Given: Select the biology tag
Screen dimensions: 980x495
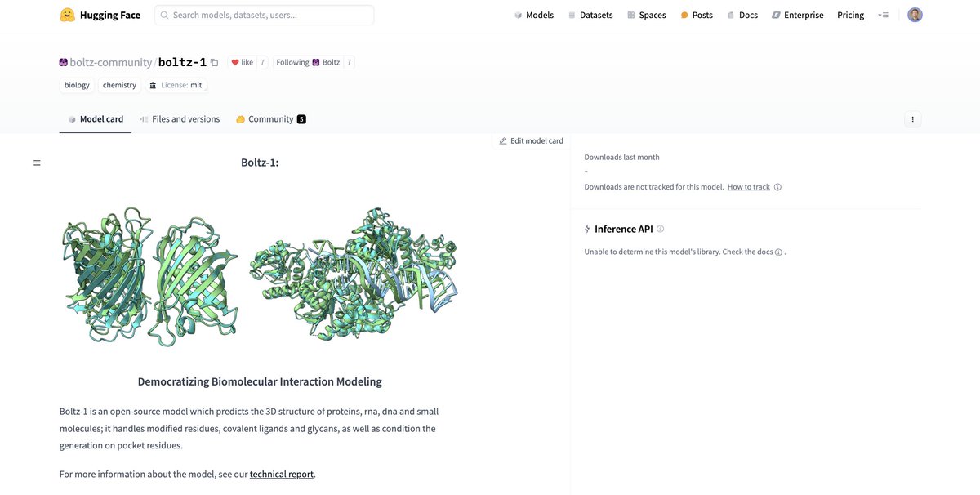Looking at the screenshot, I should click(78, 85).
